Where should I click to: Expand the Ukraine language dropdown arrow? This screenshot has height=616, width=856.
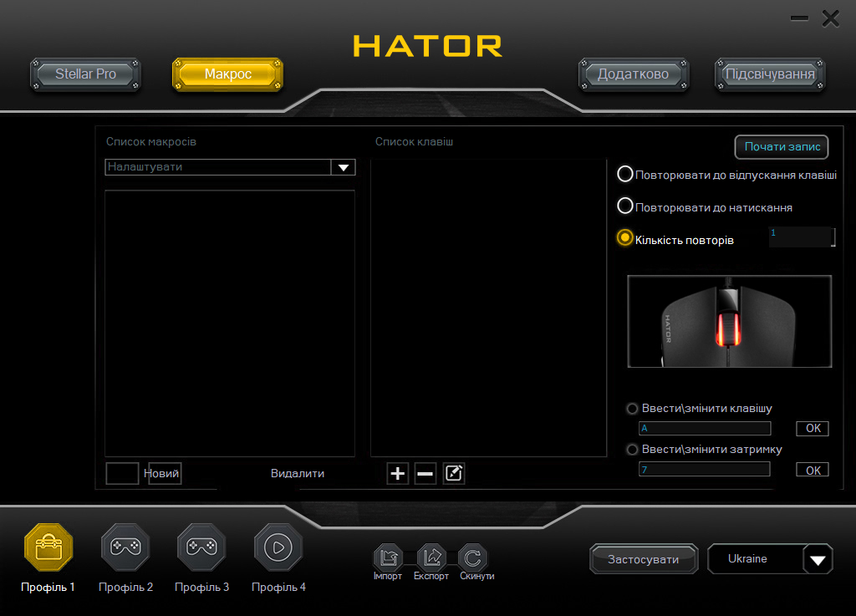pyautogui.click(x=818, y=559)
